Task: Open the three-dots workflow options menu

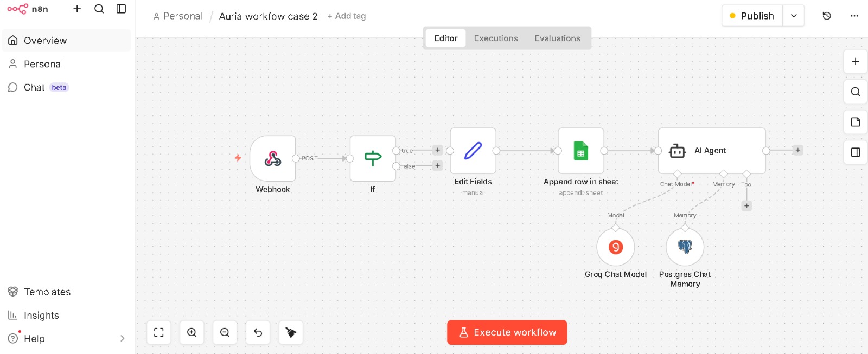Action: (854, 16)
